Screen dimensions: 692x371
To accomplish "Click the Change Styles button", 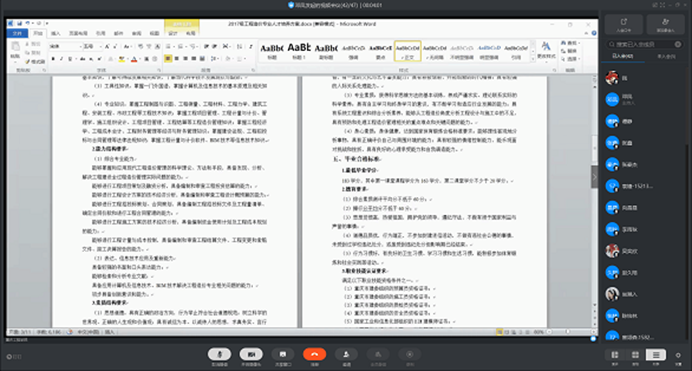I will [x=546, y=50].
